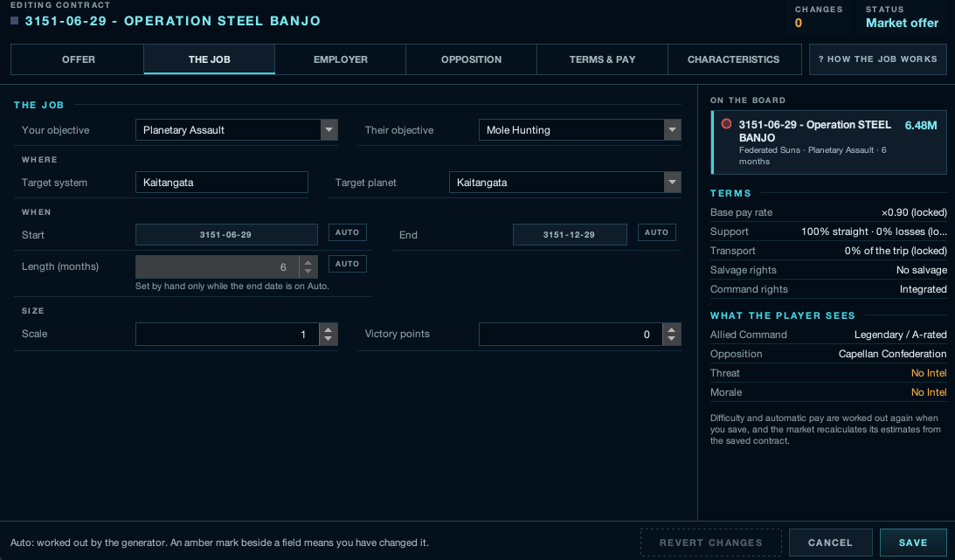
Task: Click the Threat No Intel value
Action: tap(929, 373)
